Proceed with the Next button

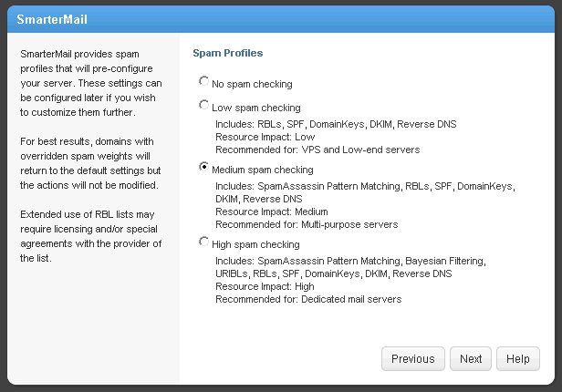pyautogui.click(x=471, y=359)
